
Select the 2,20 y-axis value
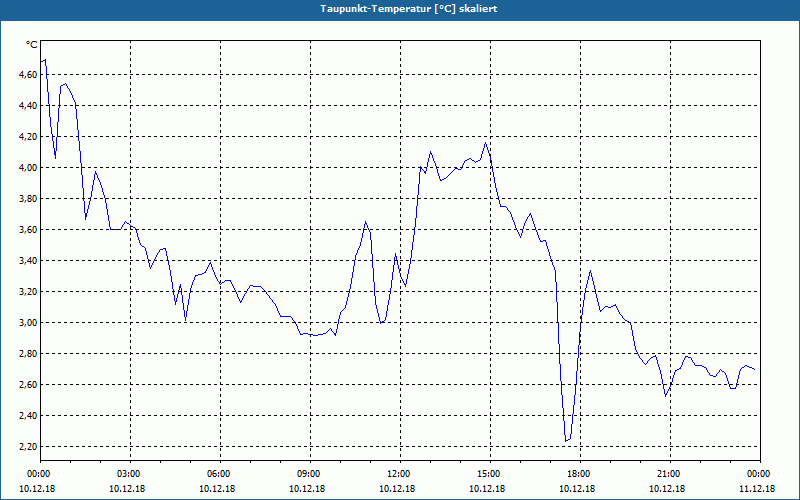28,446
